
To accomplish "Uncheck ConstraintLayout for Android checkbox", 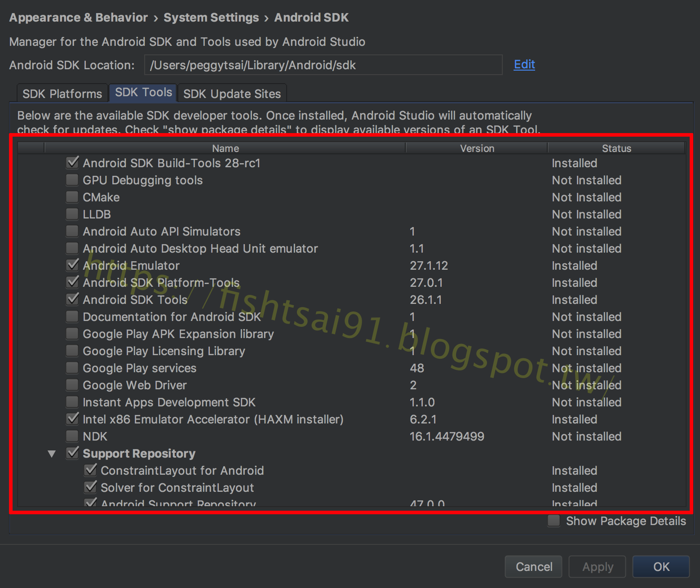I will (90, 470).
